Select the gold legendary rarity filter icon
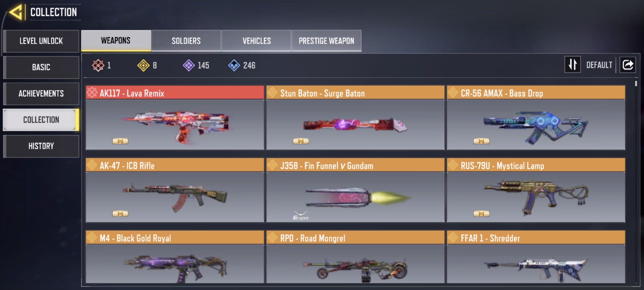 (x=143, y=65)
